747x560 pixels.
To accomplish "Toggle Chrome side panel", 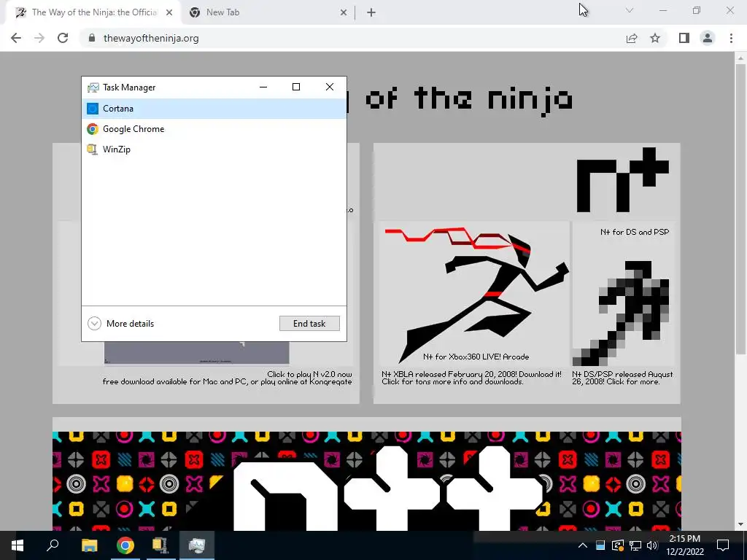I will click(684, 38).
